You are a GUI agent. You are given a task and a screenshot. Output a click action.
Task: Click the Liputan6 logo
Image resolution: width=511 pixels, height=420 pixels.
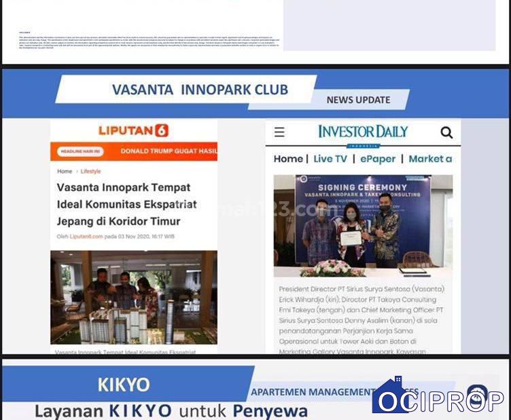coord(133,130)
